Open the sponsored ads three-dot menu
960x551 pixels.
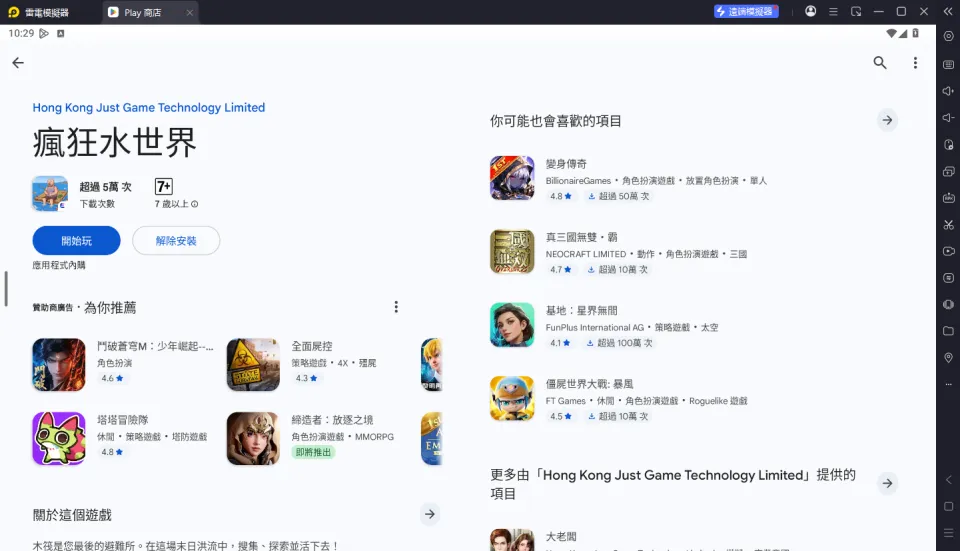tap(396, 307)
